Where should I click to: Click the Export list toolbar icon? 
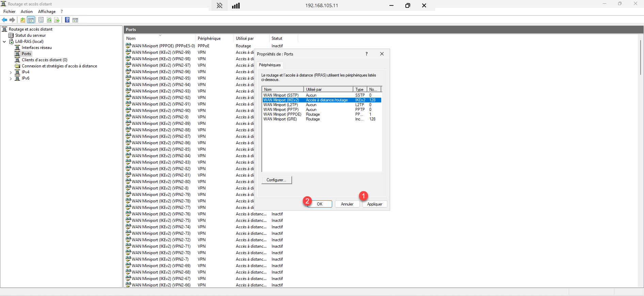[57, 20]
